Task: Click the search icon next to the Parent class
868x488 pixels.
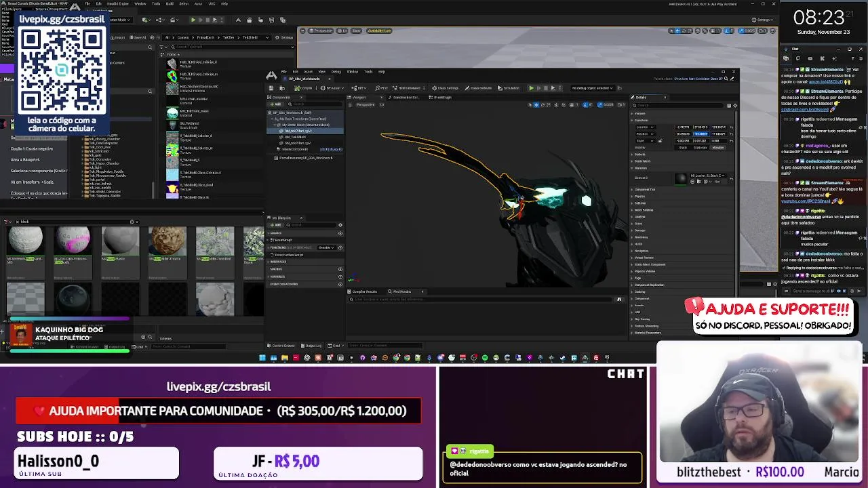Action: [x=726, y=79]
